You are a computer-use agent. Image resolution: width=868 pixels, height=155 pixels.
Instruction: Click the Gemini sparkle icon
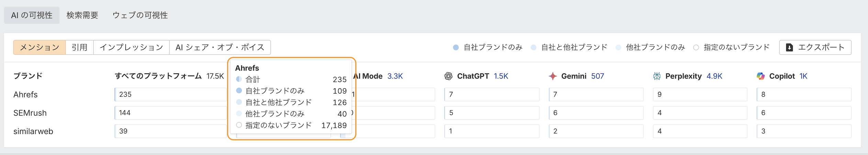(553, 76)
